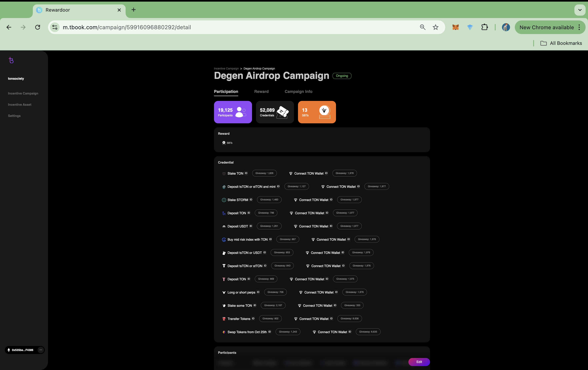Go to Incentive Campaign breadcrumb link
588x370 pixels.
226,68
